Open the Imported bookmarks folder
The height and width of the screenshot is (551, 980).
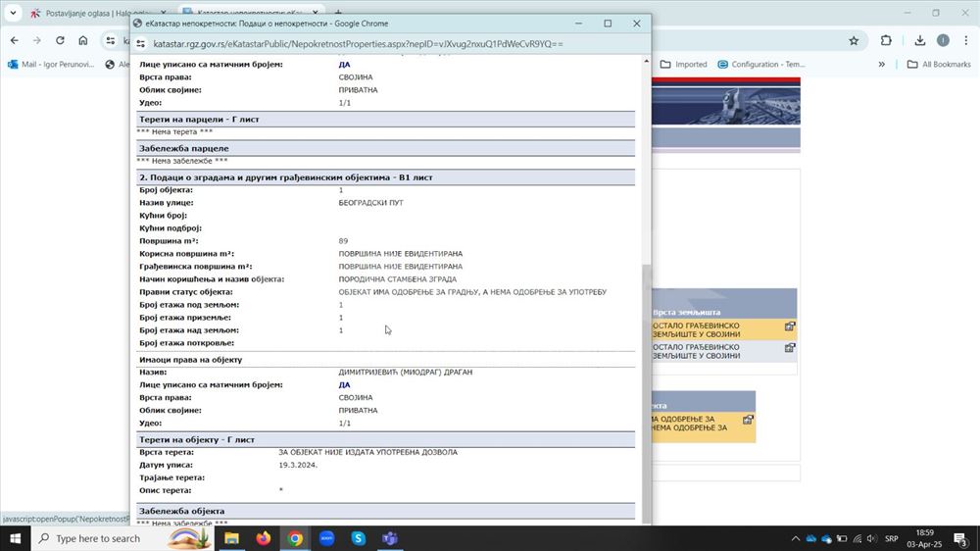click(684, 65)
